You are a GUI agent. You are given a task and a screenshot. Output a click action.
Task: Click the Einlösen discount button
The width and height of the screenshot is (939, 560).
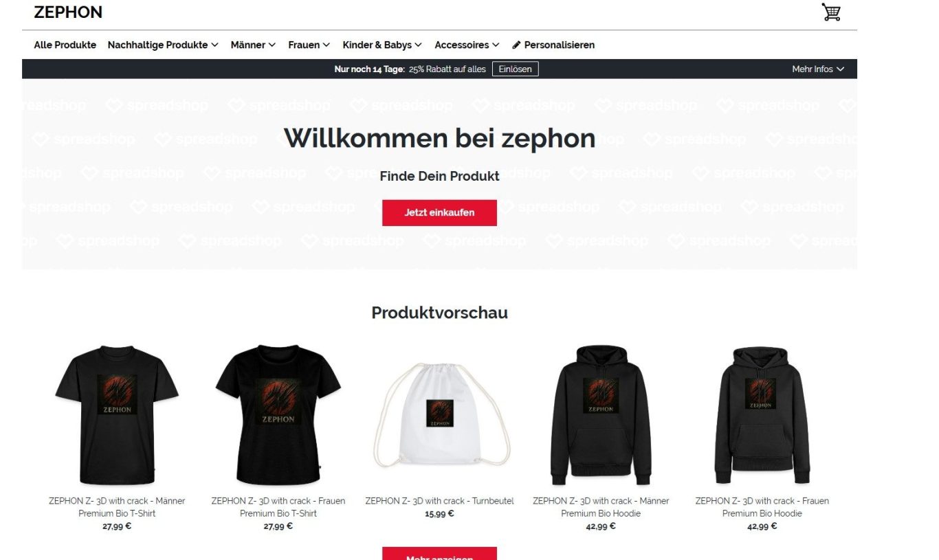coord(516,69)
